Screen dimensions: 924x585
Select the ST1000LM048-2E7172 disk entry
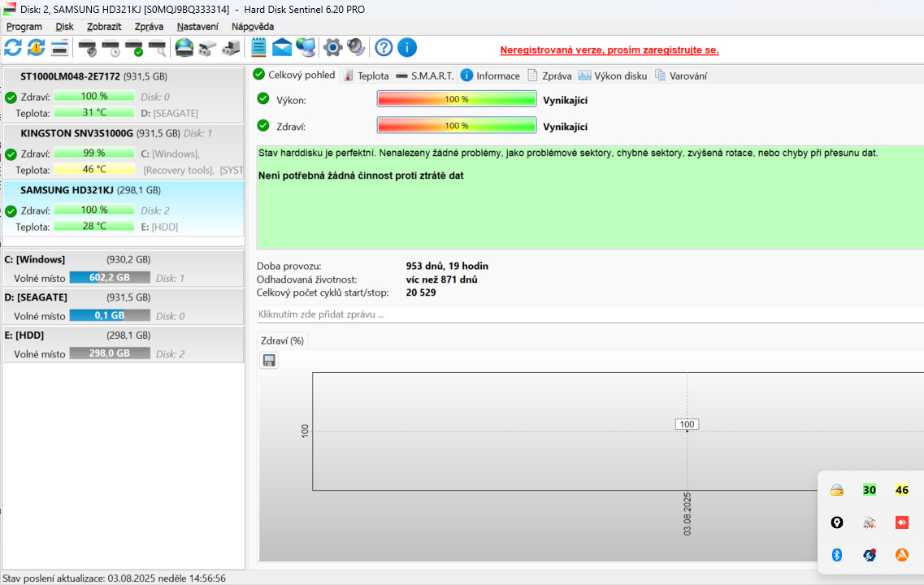pyautogui.click(x=70, y=76)
